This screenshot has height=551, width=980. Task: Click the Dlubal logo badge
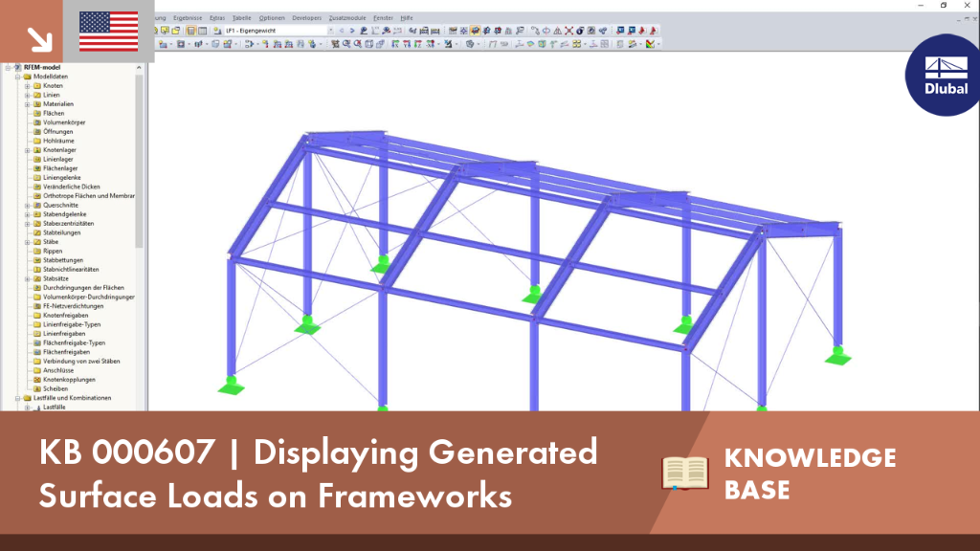[x=945, y=75]
